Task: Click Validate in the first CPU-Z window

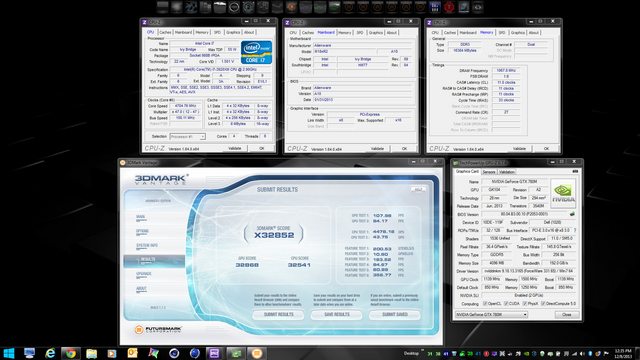Action: (234, 148)
